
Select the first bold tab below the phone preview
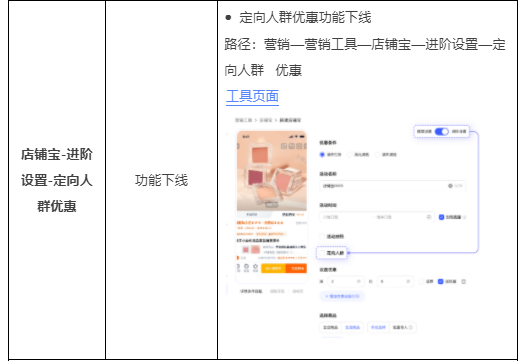pos(251,291)
